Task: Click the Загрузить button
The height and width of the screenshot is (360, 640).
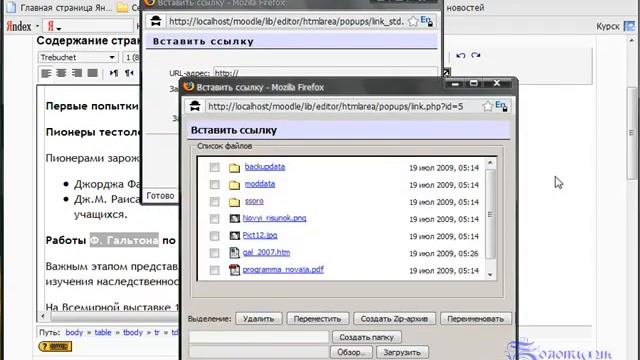Action: pos(402,352)
